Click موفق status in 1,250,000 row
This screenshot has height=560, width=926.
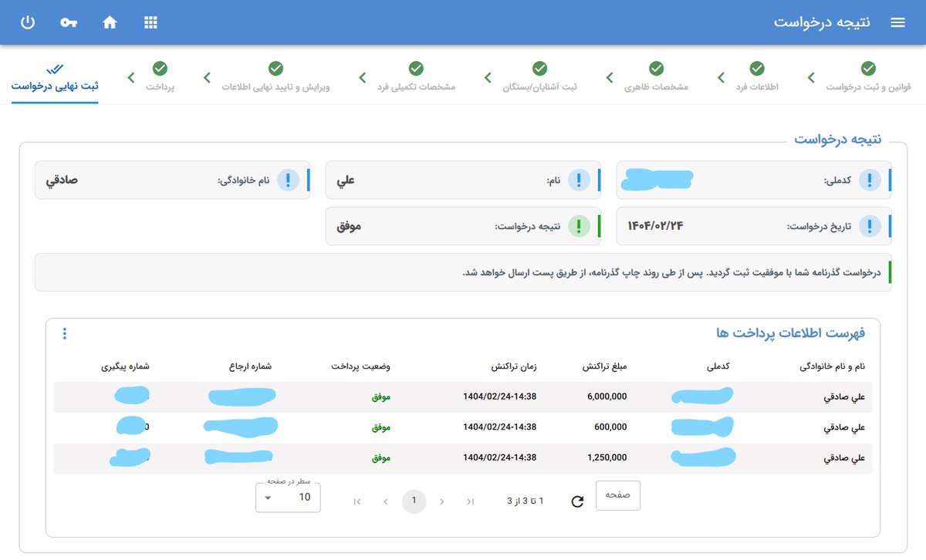point(382,457)
